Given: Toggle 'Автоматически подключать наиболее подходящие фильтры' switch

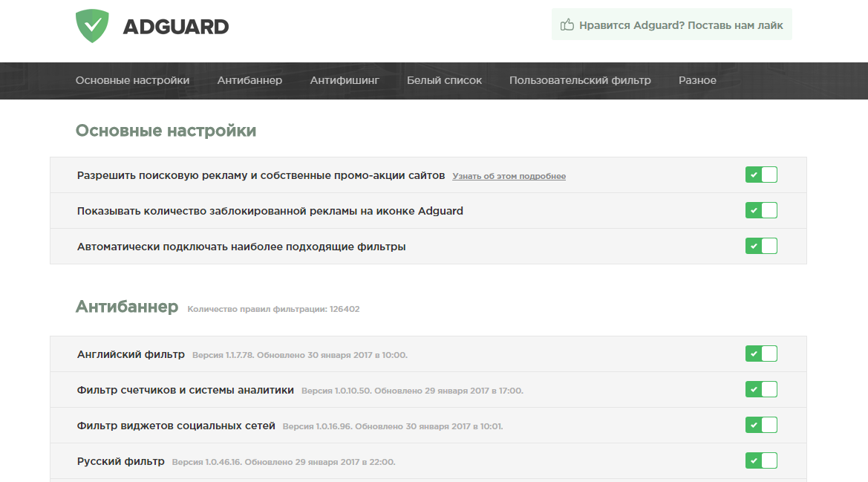Looking at the screenshot, I should tap(761, 246).
